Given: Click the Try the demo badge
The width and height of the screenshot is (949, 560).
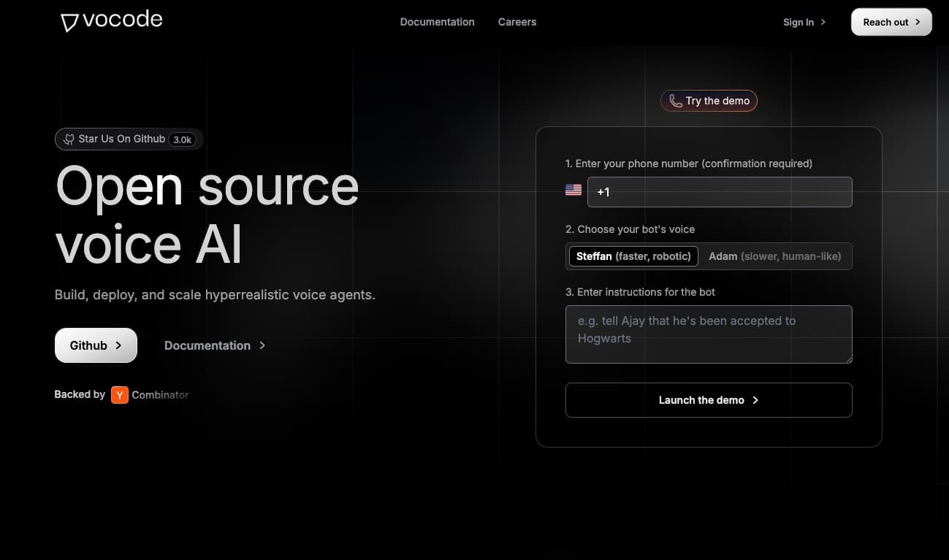Looking at the screenshot, I should tap(709, 101).
